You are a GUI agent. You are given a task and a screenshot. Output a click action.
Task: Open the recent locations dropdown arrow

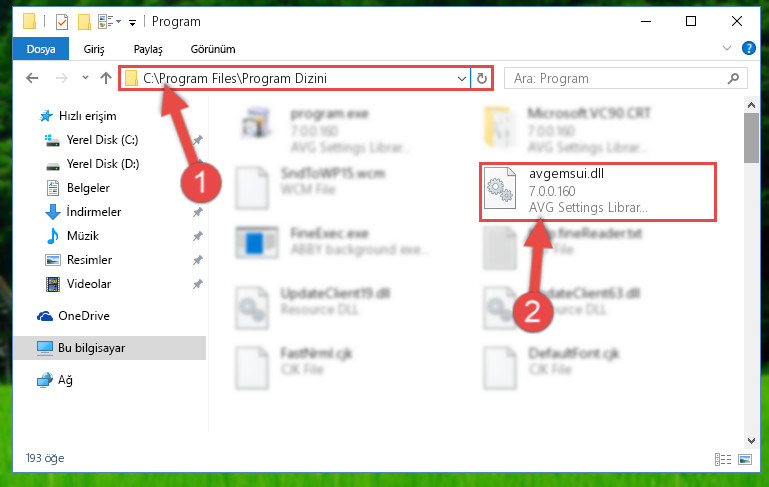click(85, 77)
